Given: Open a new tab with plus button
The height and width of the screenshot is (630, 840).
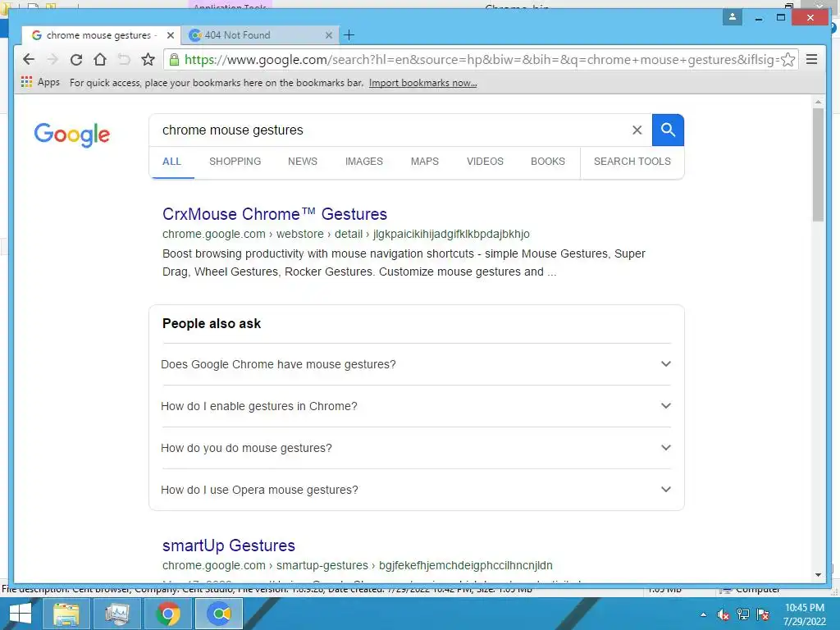Looking at the screenshot, I should [x=349, y=35].
